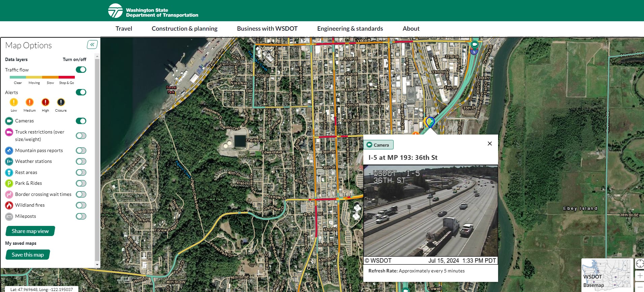The image size is (644, 292).
Task: Click the Clear traffic flow legend color
Action: [x=18, y=77]
